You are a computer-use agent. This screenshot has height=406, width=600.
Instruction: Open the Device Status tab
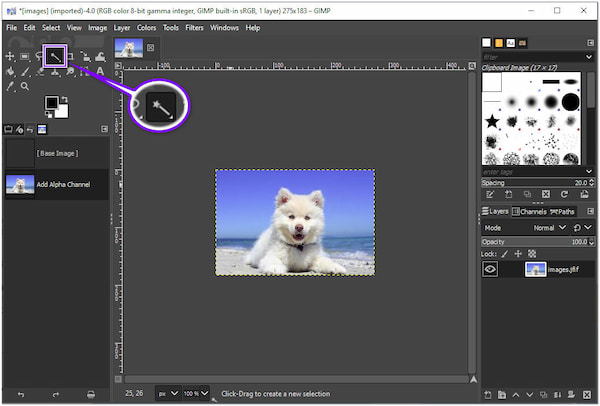point(19,129)
